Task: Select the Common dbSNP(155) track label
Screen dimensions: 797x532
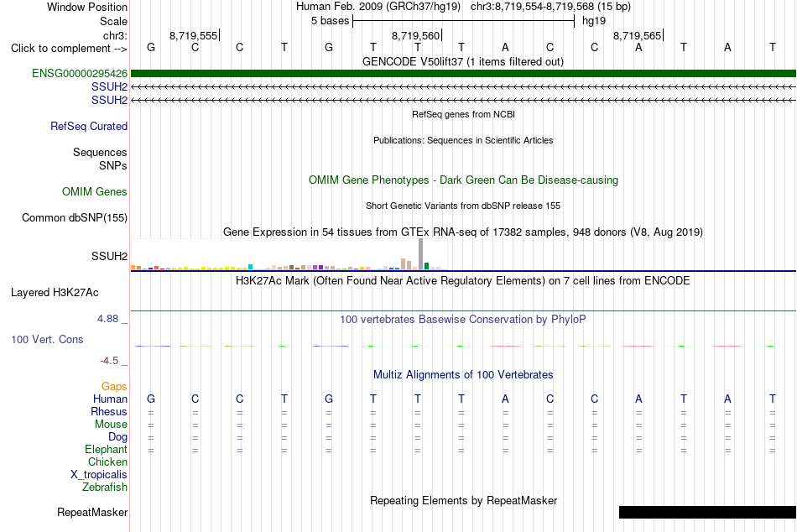Action: click(x=75, y=217)
